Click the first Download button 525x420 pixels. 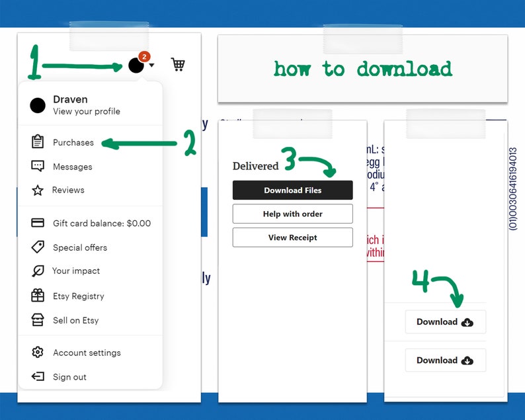coord(445,322)
